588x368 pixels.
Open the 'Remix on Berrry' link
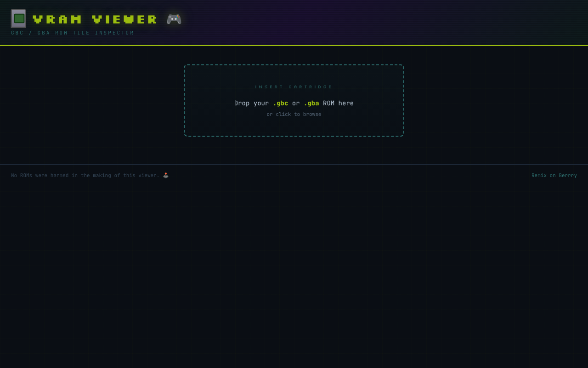pyautogui.click(x=554, y=176)
